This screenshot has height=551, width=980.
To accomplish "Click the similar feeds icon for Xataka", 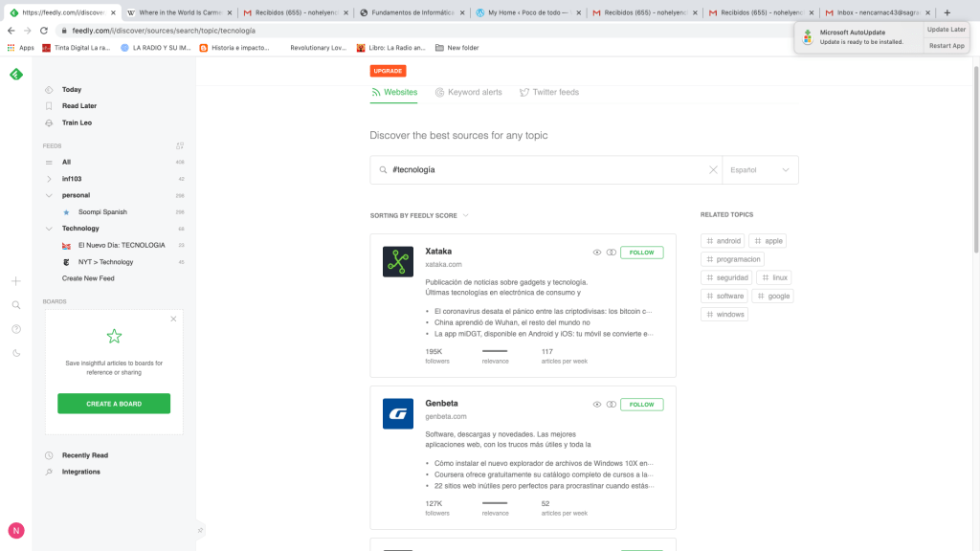I will point(611,253).
